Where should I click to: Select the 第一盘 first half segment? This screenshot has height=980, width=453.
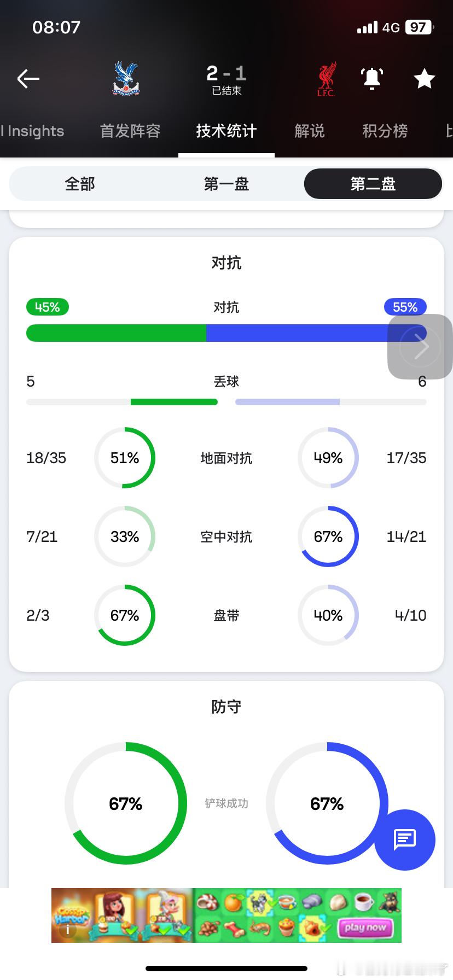coord(226,184)
